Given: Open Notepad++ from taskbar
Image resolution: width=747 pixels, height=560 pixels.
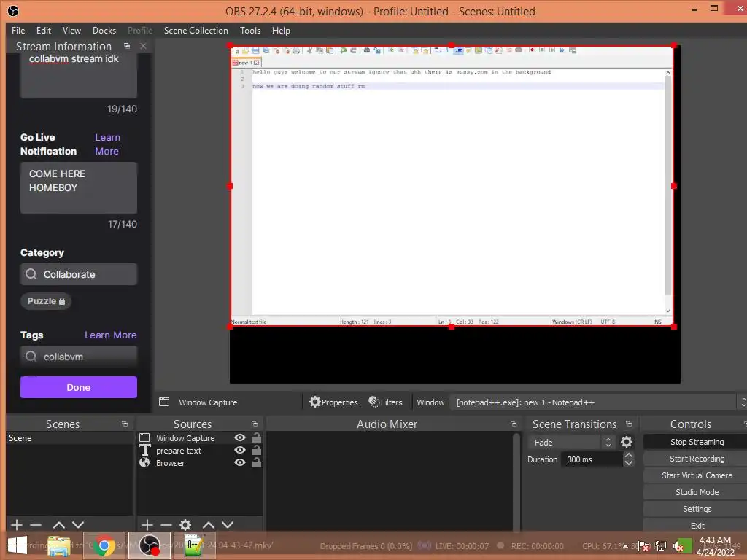Looking at the screenshot, I should click(193, 545).
